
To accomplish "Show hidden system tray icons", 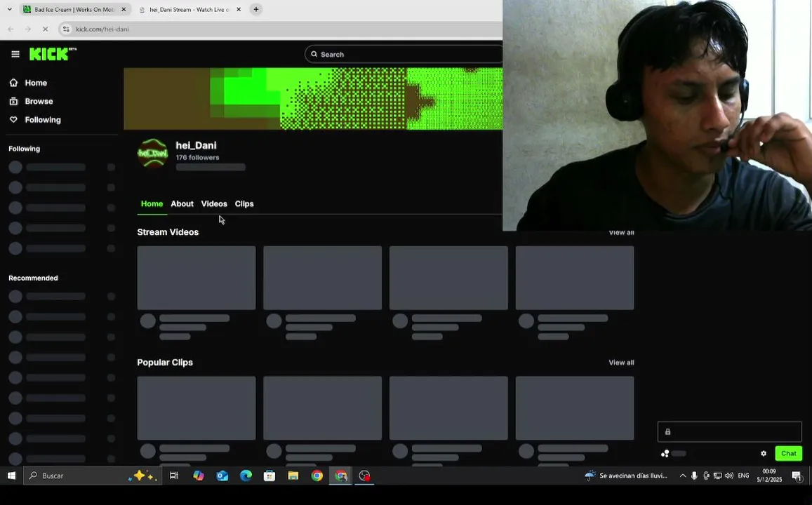I will click(683, 476).
